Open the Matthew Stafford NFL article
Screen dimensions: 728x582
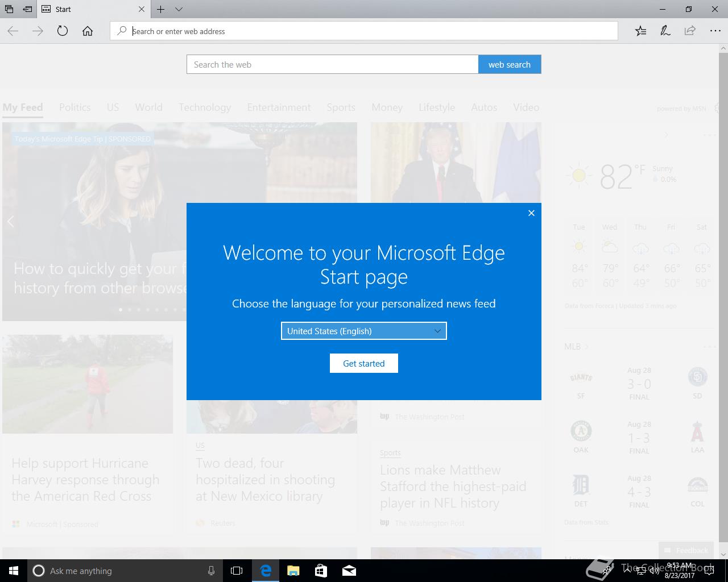(x=453, y=487)
